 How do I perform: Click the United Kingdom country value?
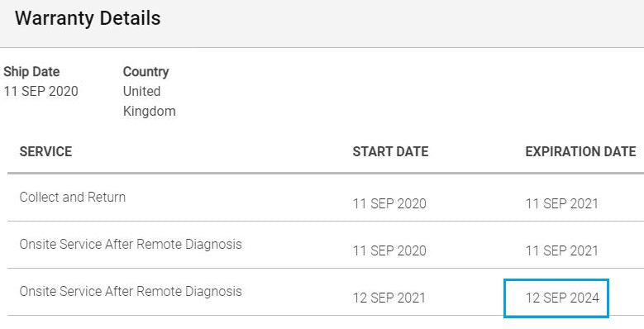[x=149, y=101]
